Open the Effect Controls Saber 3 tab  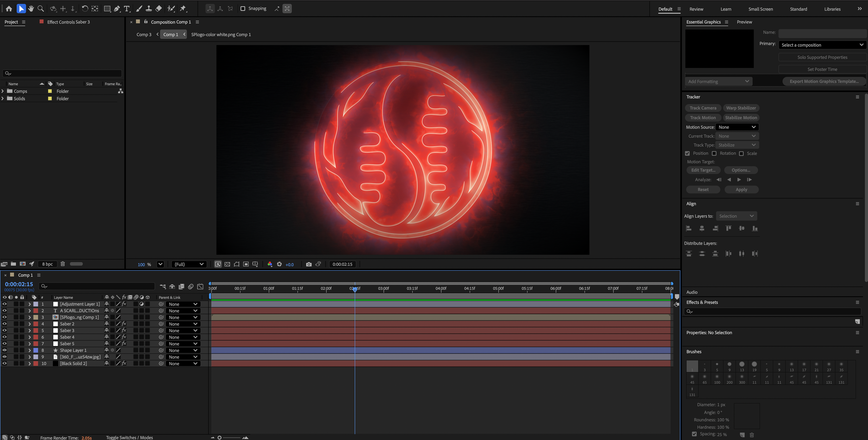68,22
